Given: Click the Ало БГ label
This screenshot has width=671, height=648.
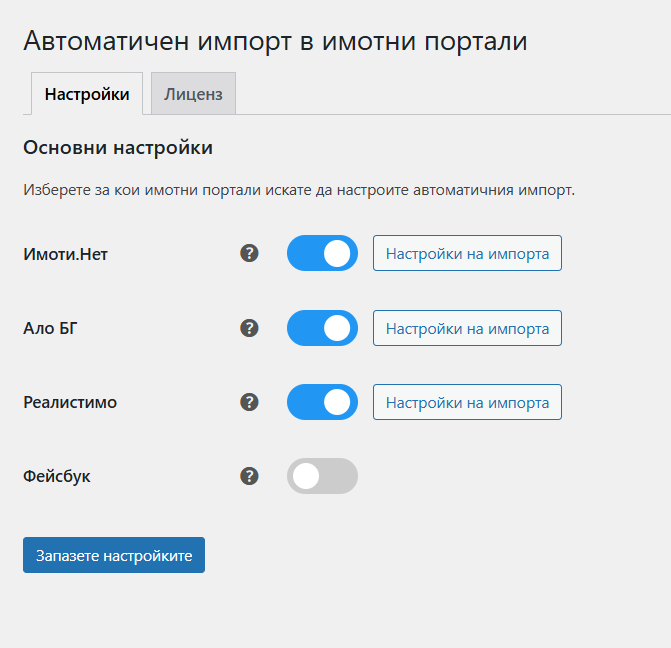Looking at the screenshot, I should click(50, 328).
